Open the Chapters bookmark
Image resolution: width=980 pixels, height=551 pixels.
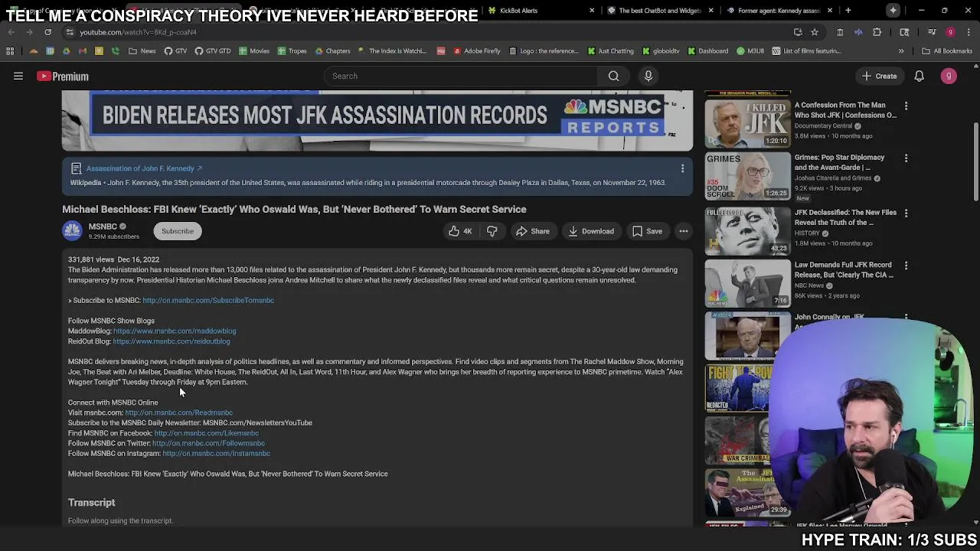click(x=332, y=51)
